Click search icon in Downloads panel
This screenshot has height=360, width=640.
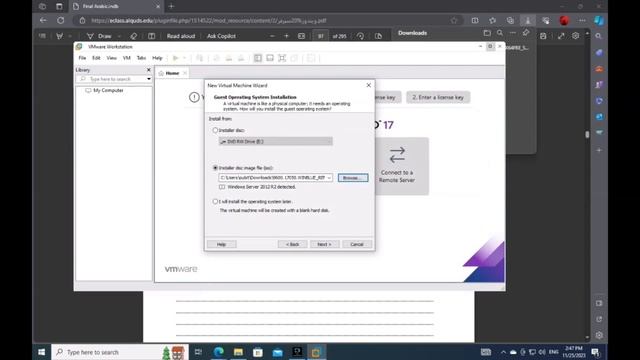click(x=500, y=33)
